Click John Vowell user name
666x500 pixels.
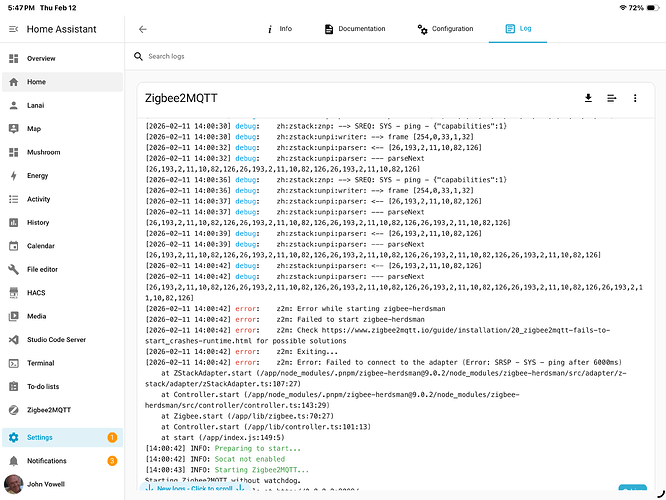[46, 484]
